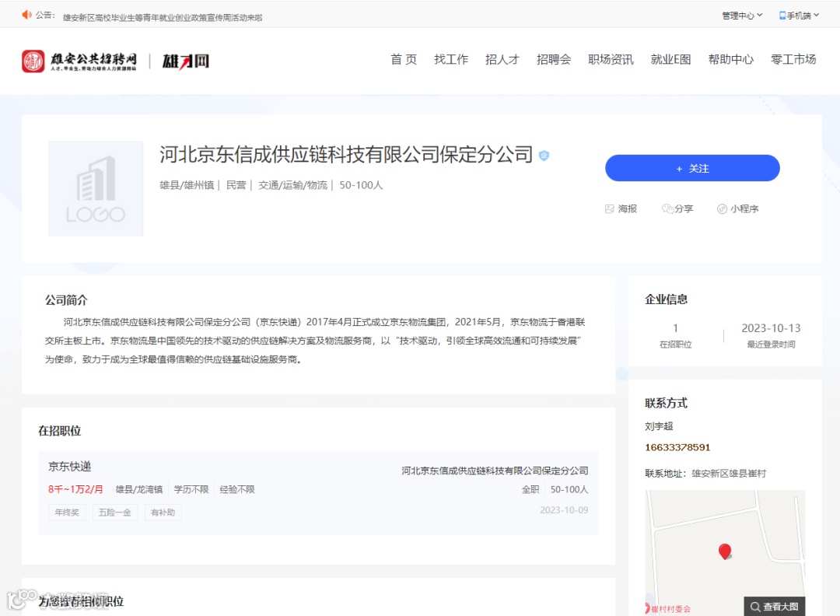Click the company LOGO placeholder image
Viewport: 840px width, 616px height.
coord(96,188)
